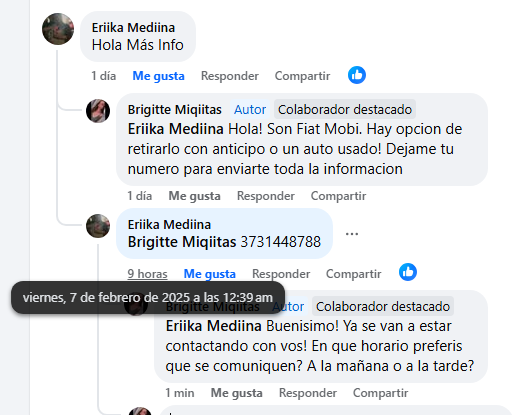This screenshot has height=415, width=518.
Task: Open Brigitte Miqiitas avatar on Fiat Mobi reply
Action: click(98, 111)
